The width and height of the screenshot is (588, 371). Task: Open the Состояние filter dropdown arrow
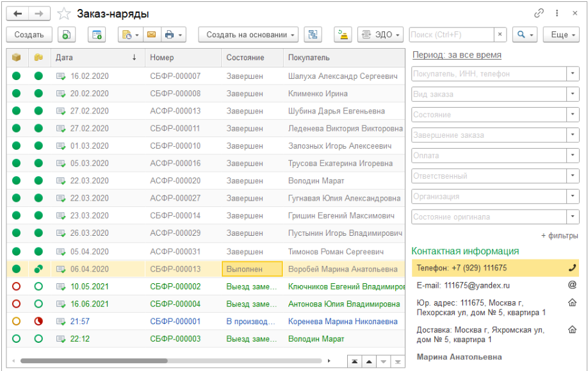point(572,115)
